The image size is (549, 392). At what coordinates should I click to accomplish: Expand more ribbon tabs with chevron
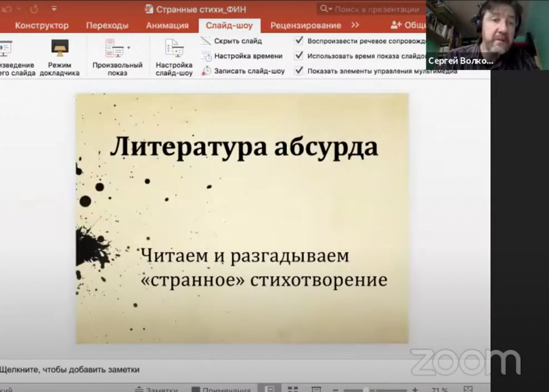coord(355,25)
